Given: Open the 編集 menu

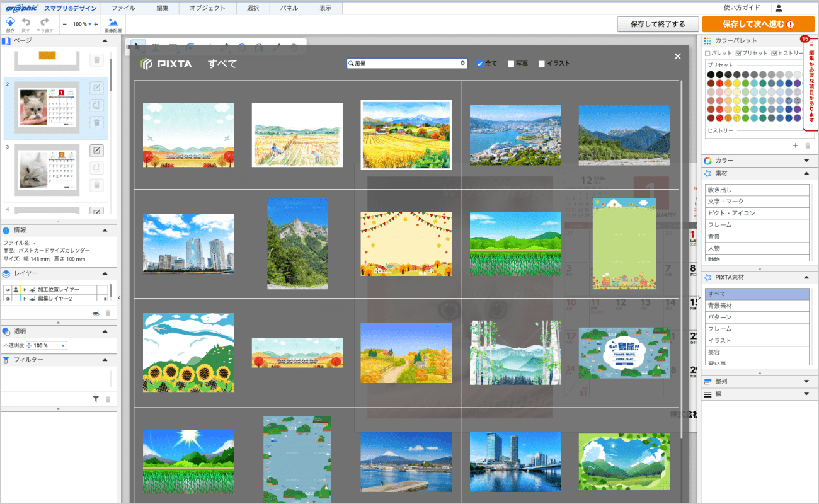Looking at the screenshot, I should (163, 8).
